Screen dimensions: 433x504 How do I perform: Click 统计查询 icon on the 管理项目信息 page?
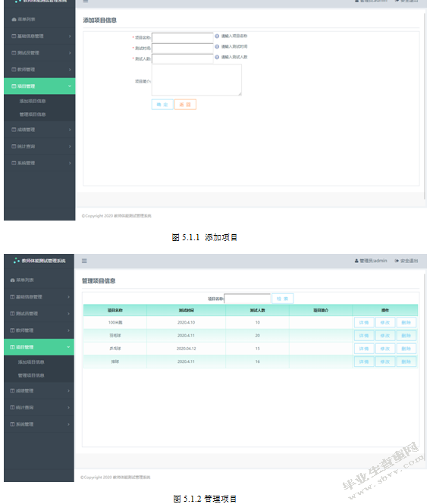point(12,407)
